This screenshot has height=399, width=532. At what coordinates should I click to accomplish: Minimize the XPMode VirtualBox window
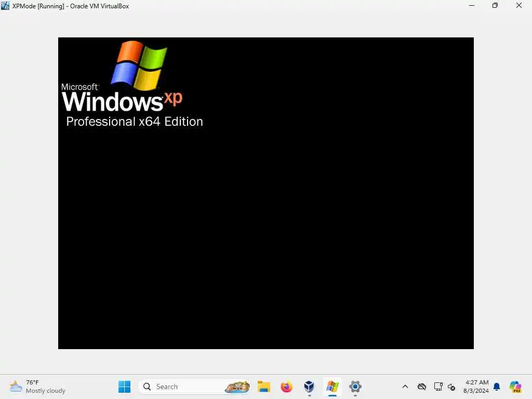[x=472, y=5]
